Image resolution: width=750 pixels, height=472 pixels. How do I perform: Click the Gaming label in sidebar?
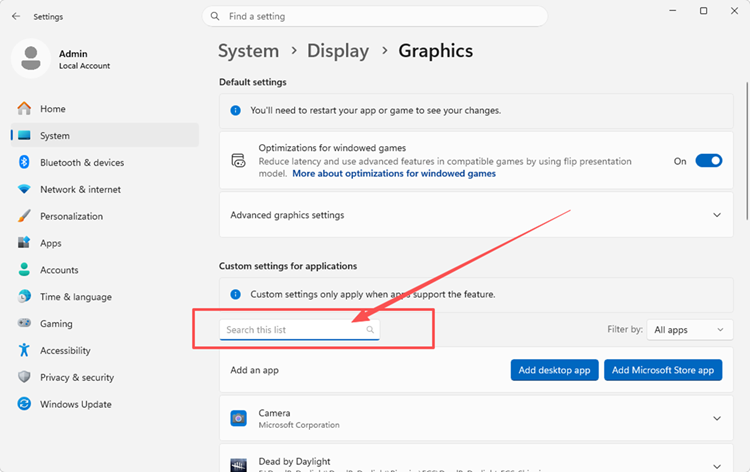click(56, 323)
